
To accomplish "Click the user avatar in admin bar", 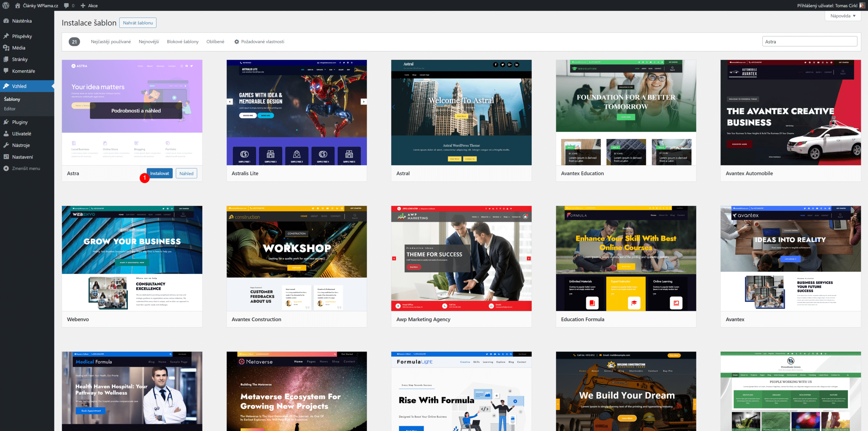I will [862, 5].
